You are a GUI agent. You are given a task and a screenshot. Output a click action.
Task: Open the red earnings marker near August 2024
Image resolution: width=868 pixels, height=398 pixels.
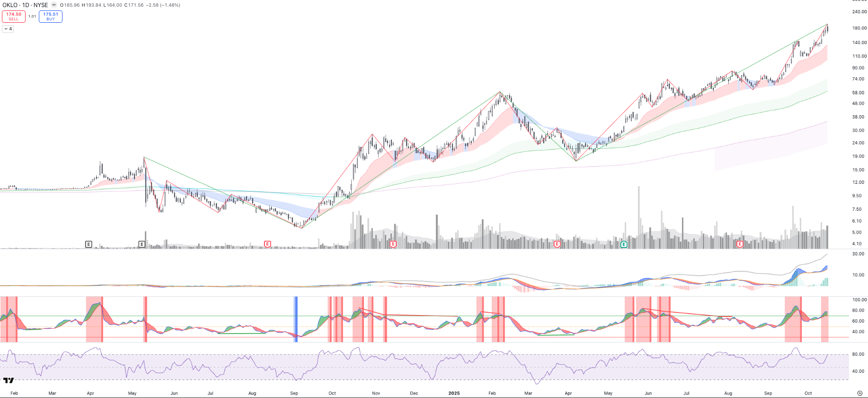(267, 244)
